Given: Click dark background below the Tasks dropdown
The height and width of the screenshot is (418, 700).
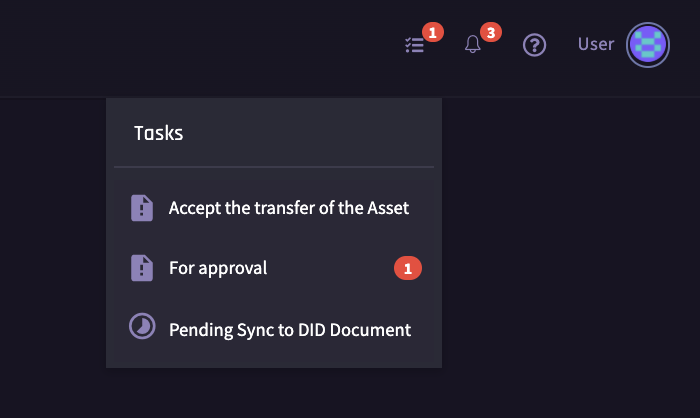Looking at the screenshot, I should pos(274,394).
